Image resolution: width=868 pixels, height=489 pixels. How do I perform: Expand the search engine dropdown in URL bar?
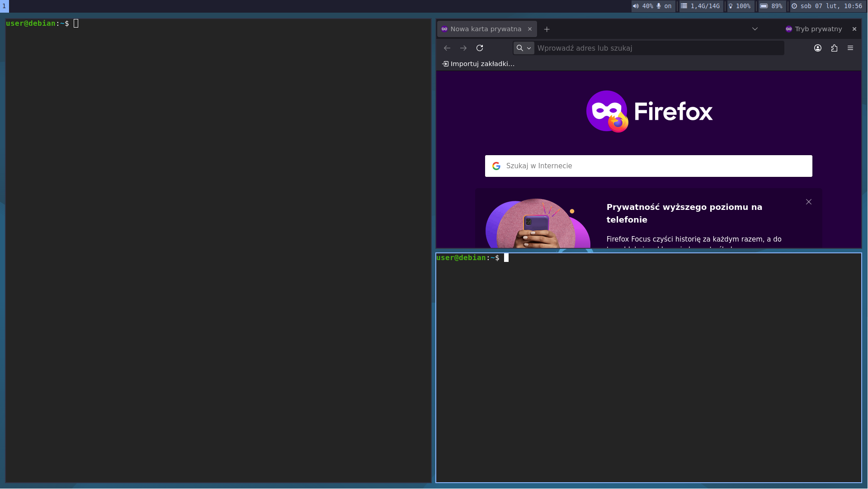click(x=524, y=48)
